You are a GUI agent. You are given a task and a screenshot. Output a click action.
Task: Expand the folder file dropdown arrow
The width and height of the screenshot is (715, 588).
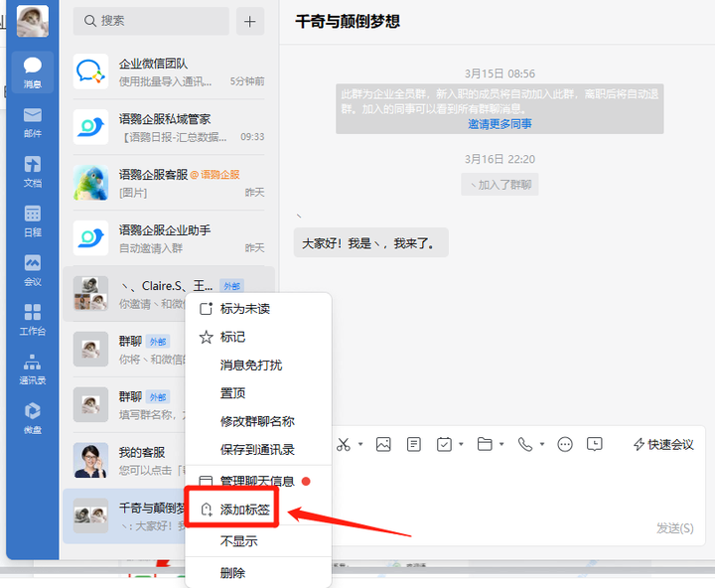click(x=501, y=444)
